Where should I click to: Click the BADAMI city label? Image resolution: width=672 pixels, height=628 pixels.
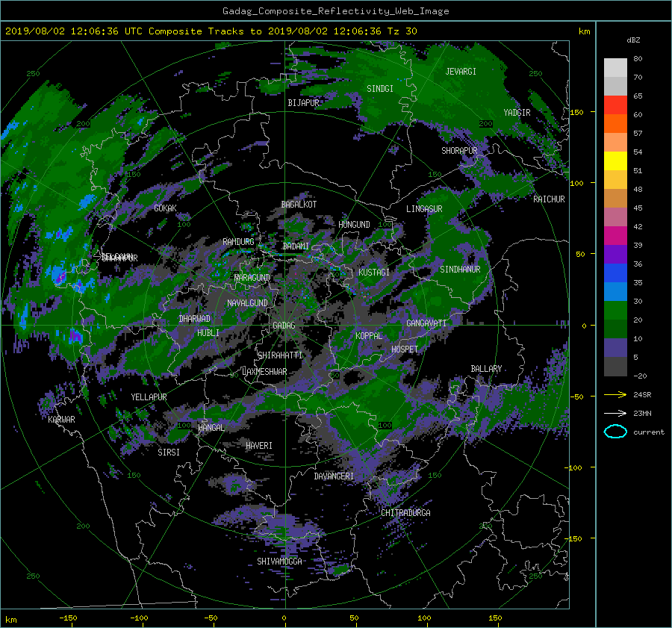[x=296, y=246]
